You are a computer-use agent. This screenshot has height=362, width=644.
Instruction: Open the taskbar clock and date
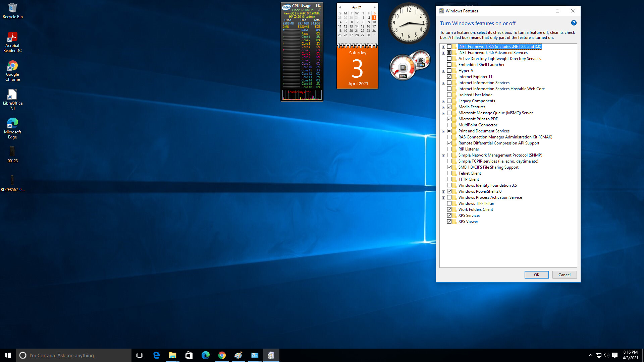click(x=630, y=355)
